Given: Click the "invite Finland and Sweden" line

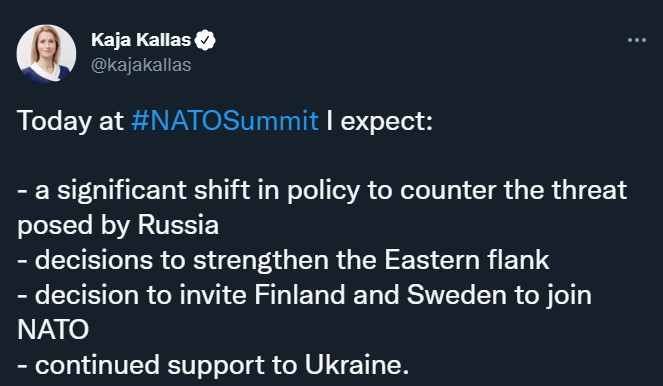Looking at the screenshot, I should [304, 295].
